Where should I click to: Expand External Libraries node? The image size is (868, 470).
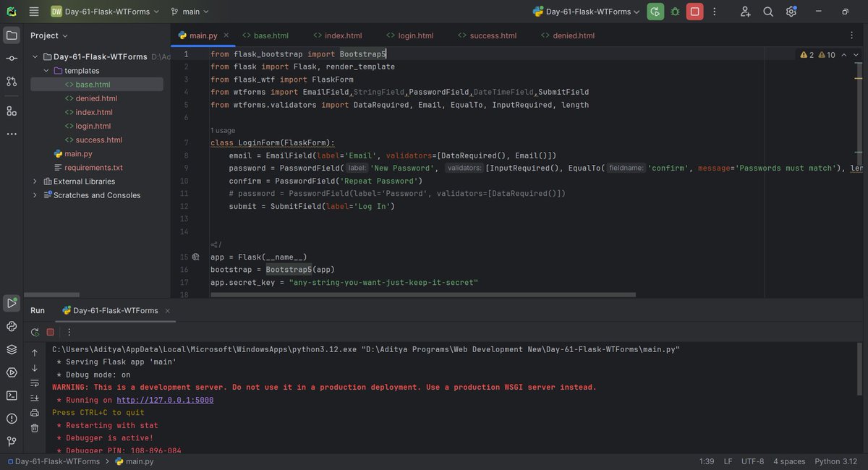pyautogui.click(x=35, y=181)
